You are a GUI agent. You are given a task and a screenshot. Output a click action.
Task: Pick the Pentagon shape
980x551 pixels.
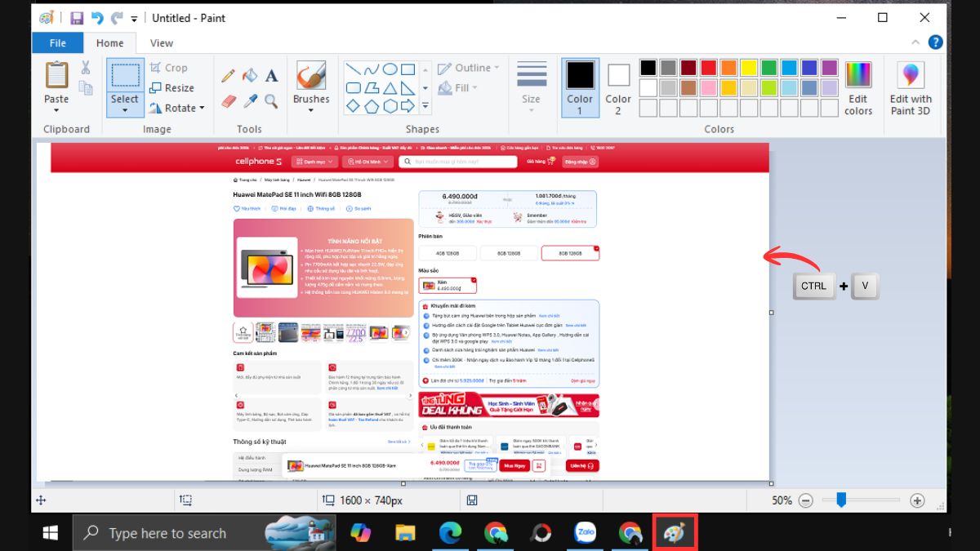[x=372, y=106]
